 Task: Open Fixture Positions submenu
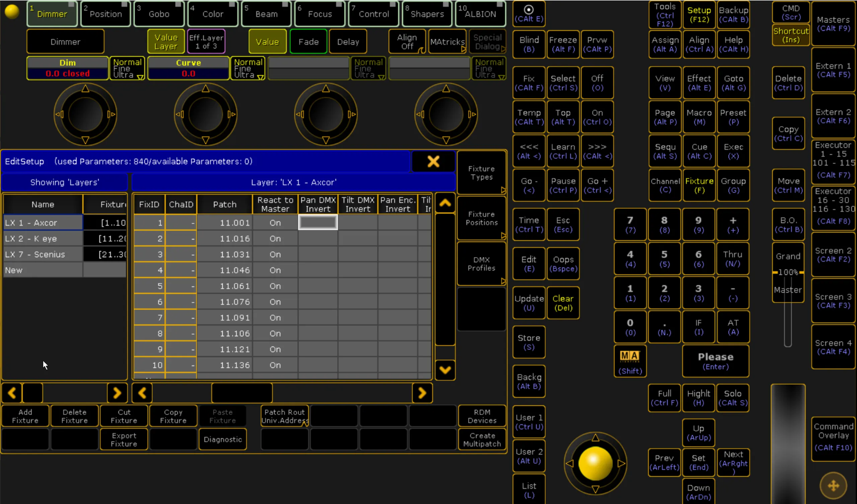coord(481,218)
